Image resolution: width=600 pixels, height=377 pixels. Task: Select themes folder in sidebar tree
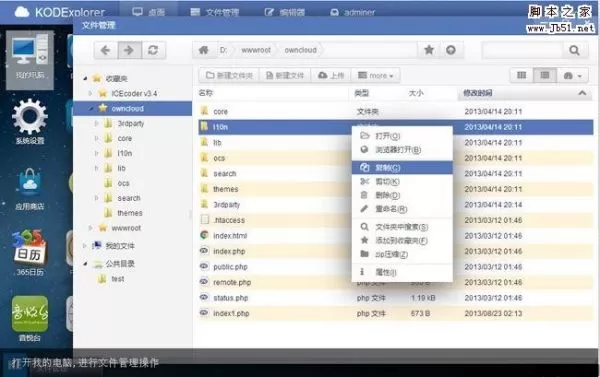coord(130,213)
